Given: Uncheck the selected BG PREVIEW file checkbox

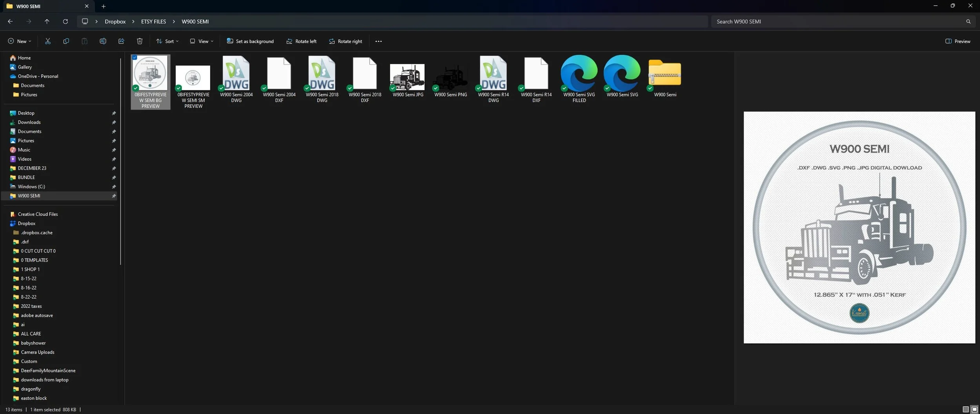Looking at the screenshot, I should (135, 58).
